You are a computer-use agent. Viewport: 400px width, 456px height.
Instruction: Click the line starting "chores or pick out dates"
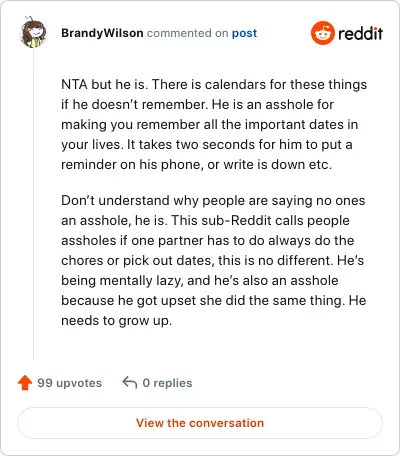tap(213, 261)
